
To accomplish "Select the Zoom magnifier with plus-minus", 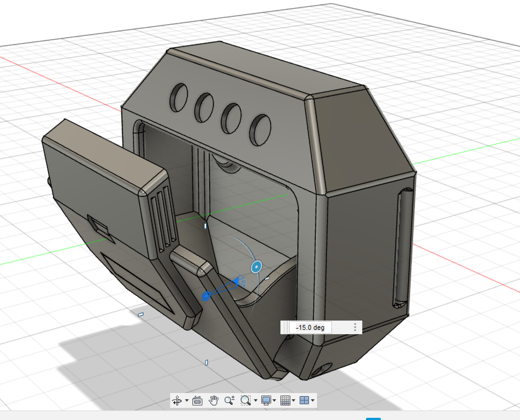I will click(229, 400).
